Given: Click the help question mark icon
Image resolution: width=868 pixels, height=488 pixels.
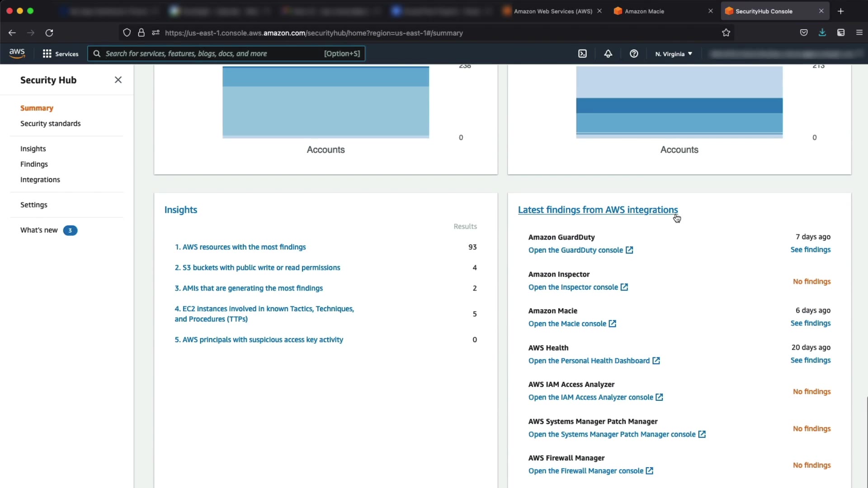Looking at the screenshot, I should tap(634, 54).
